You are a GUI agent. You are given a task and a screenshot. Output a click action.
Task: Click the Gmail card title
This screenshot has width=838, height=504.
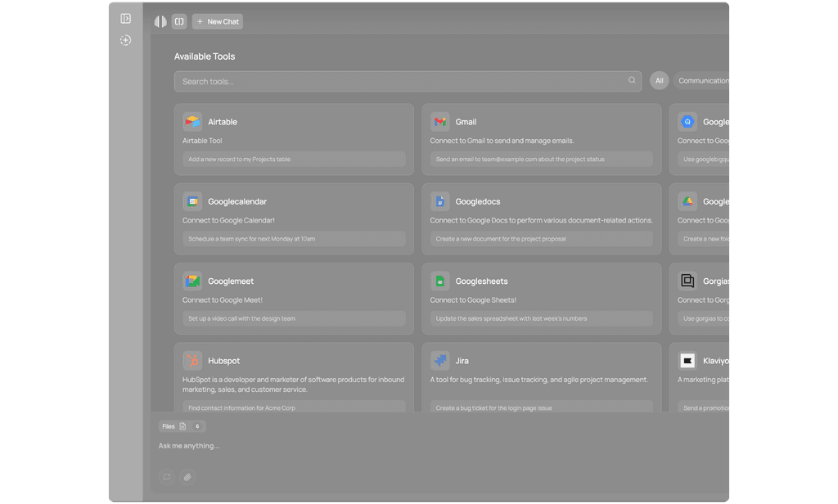tap(466, 122)
